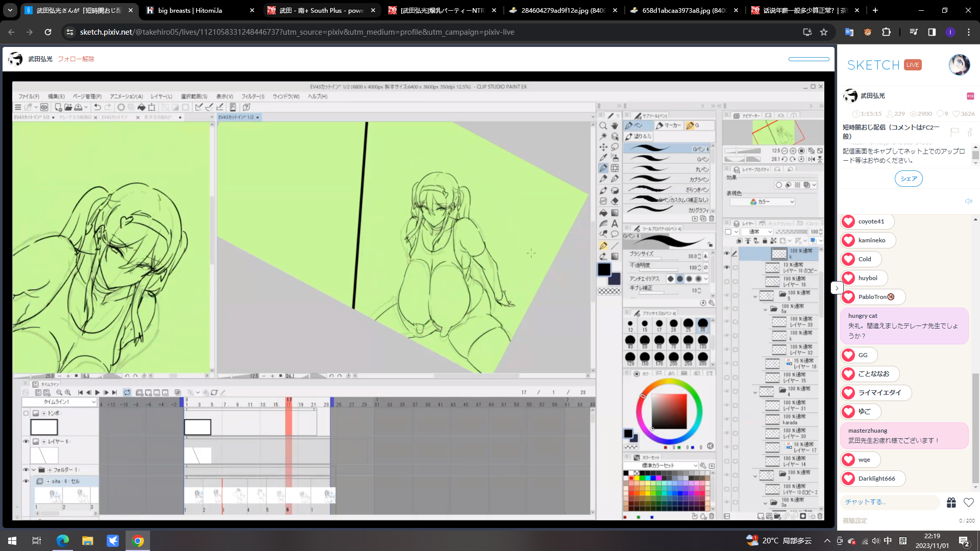
Task: Open 視聴設定 viewing settings
Action: (x=855, y=521)
